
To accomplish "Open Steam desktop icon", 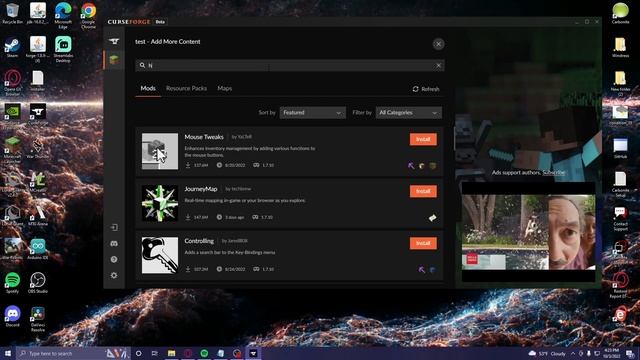I will [12, 47].
